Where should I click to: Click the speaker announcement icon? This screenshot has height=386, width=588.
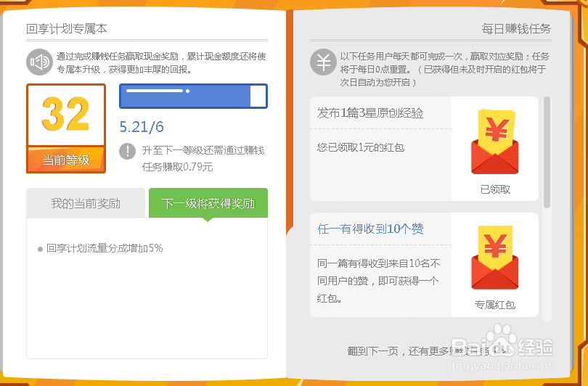click(38, 62)
